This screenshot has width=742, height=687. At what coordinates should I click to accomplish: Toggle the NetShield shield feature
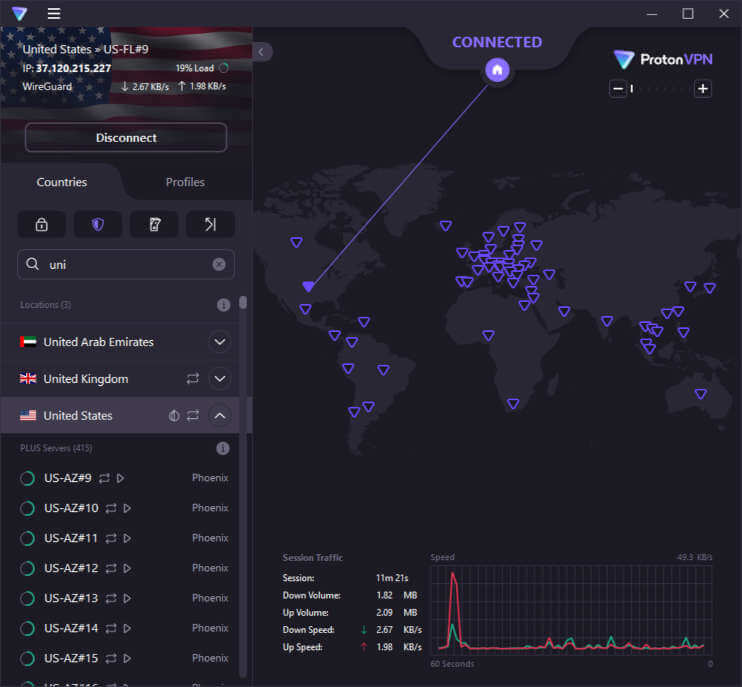pyautogui.click(x=98, y=224)
